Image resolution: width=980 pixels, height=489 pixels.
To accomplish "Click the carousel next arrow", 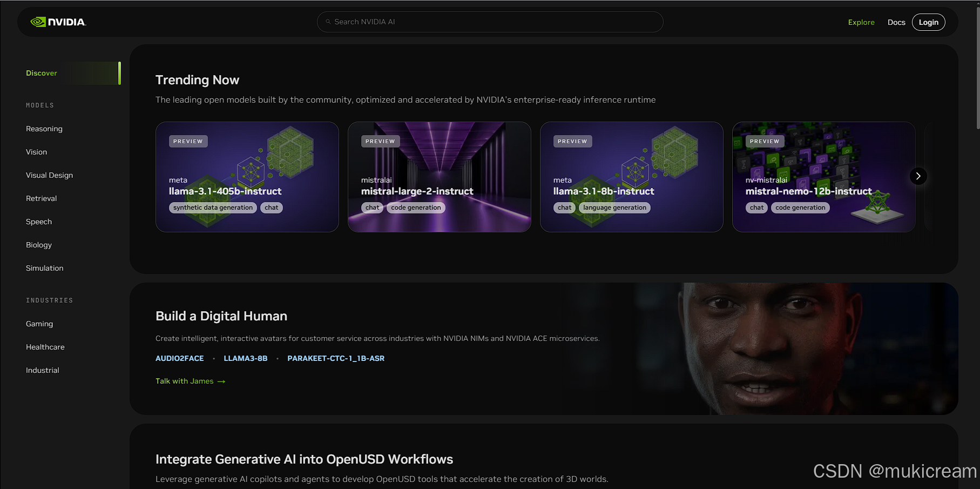I will (918, 176).
